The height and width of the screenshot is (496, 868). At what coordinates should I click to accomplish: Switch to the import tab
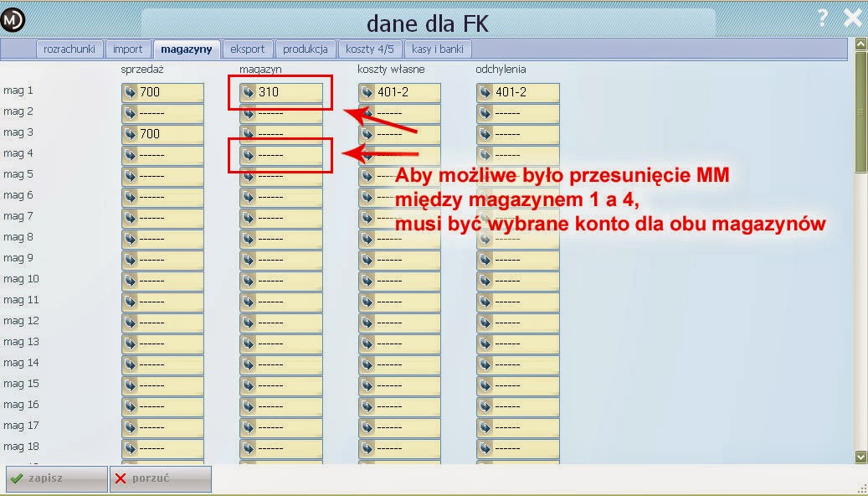128,49
